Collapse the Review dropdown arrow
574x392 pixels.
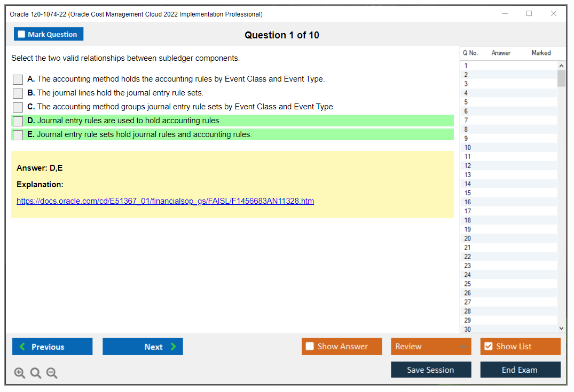click(x=464, y=346)
